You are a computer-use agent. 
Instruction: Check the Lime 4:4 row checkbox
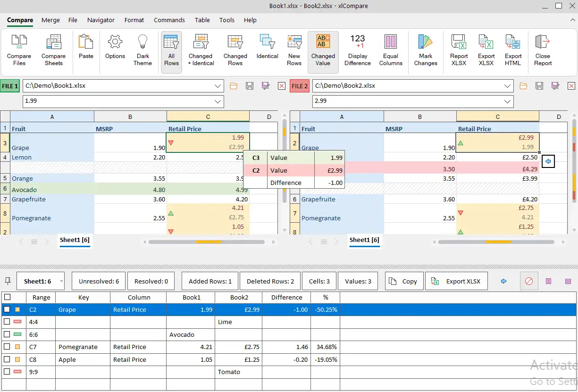coord(7,322)
